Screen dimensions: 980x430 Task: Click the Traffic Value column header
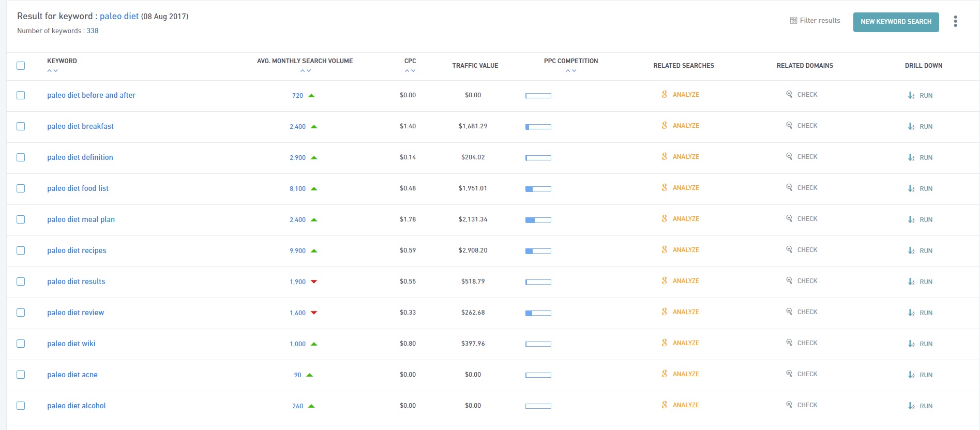(x=475, y=66)
